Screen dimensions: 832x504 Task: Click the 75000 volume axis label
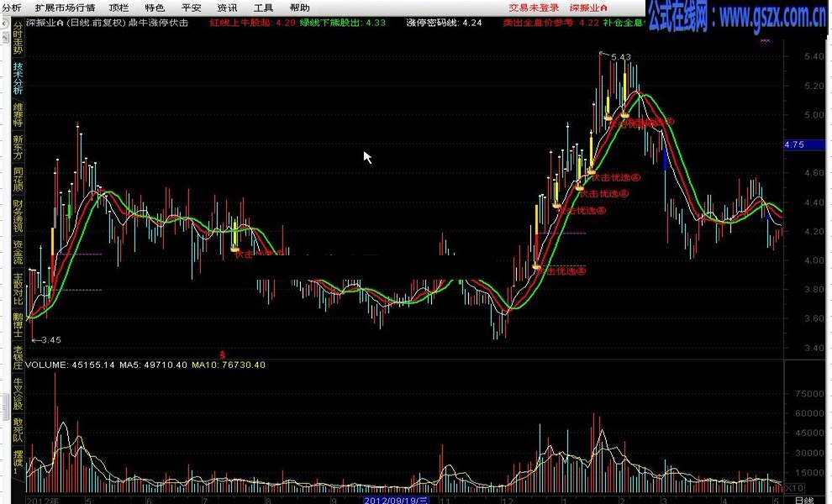(809, 394)
